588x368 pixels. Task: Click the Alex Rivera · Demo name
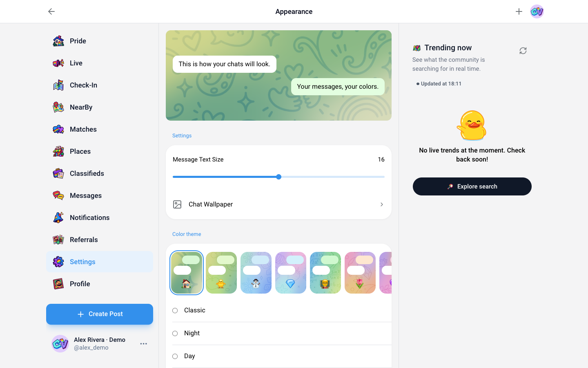pos(100,340)
